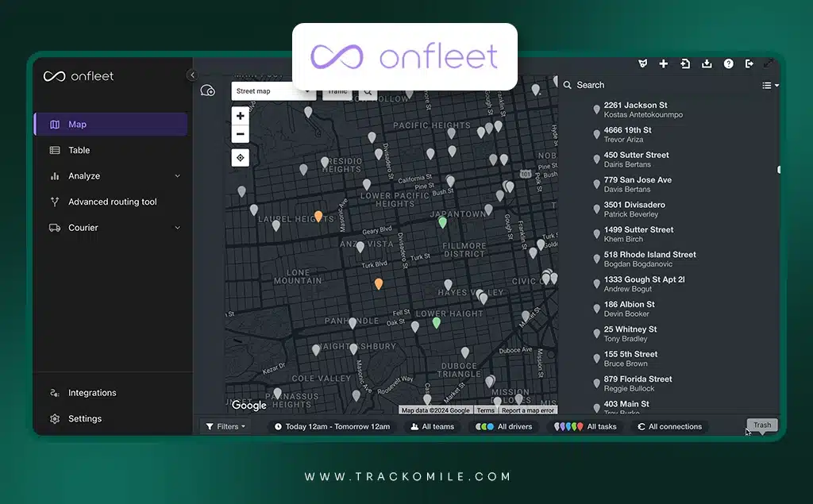The width and height of the screenshot is (813, 504).
Task: Open the list view options dropdown
Action: click(770, 86)
